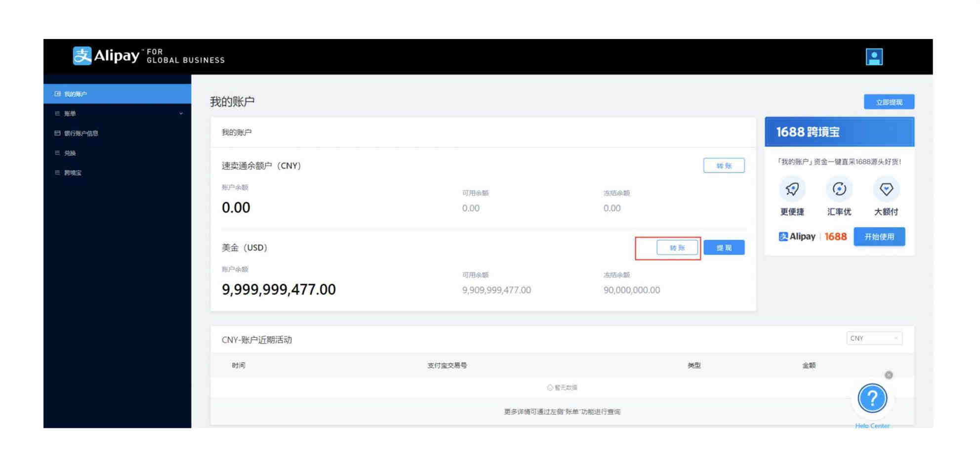This screenshot has width=980, height=467.
Task: Open the user profile avatar icon
Action: coord(874,57)
